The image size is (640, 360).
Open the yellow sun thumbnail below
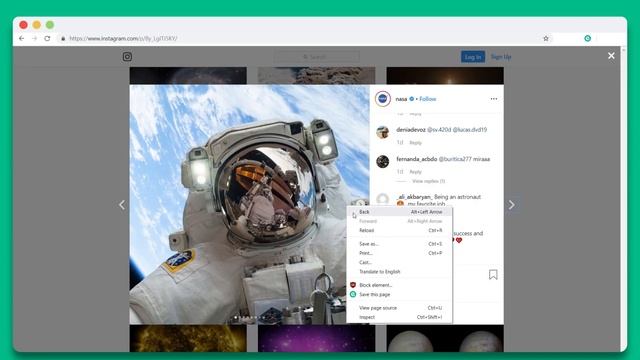(188, 338)
